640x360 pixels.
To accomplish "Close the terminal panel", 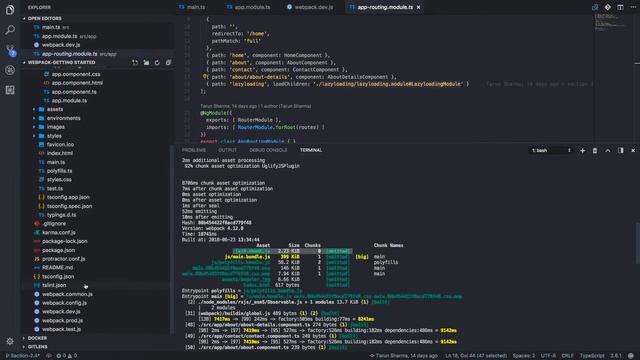I will (633, 151).
